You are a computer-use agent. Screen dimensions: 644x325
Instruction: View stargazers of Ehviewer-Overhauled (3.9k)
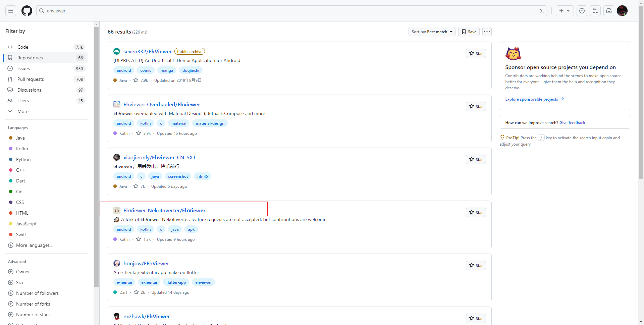point(144,133)
